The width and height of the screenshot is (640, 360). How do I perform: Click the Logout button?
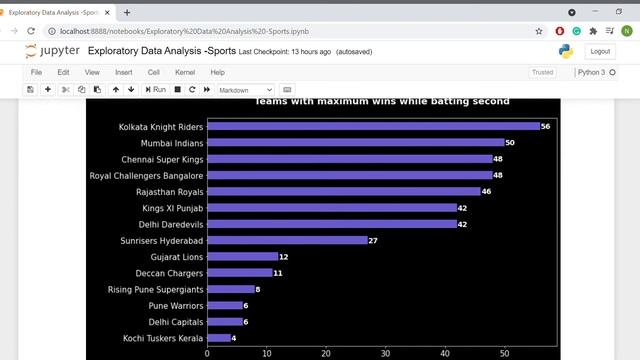(x=600, y=51)
